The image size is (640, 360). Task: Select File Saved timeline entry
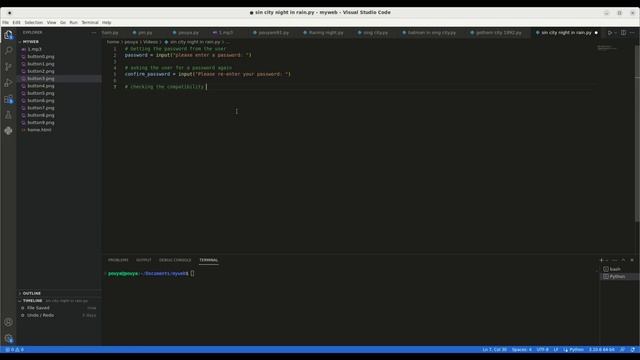click(59, 308)
